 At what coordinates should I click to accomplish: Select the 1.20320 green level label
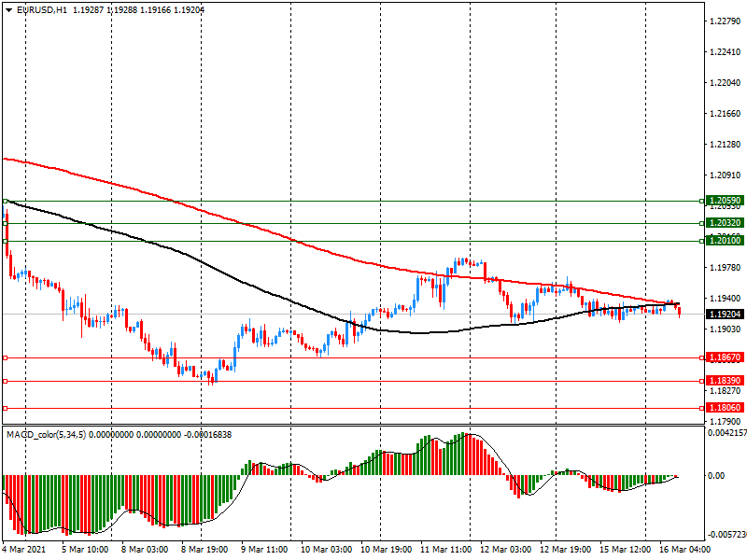[725, 223]
